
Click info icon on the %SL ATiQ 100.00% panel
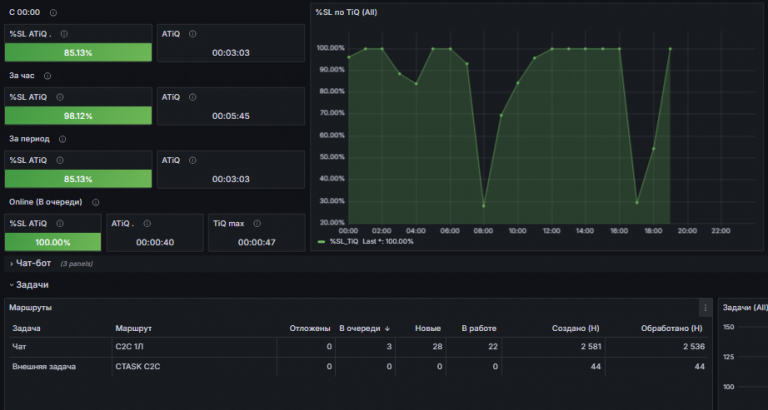(60, 223)
